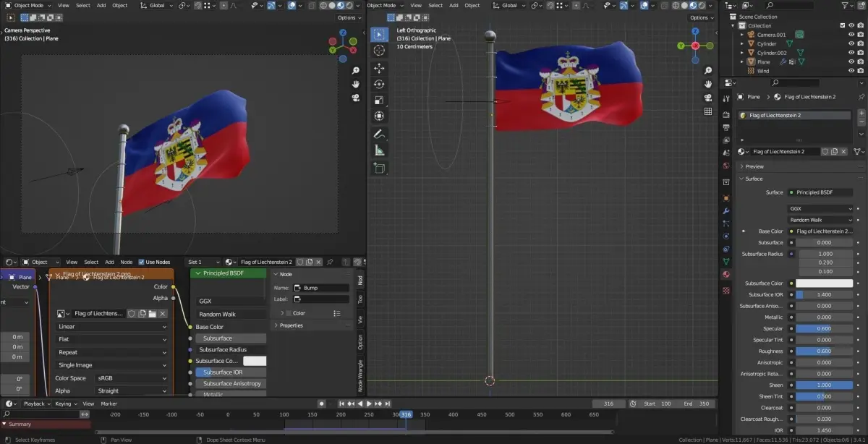Hide Camera.001 in viewport via eye
Viewport: 868px width, 444px height.
(x=851, y=35)
